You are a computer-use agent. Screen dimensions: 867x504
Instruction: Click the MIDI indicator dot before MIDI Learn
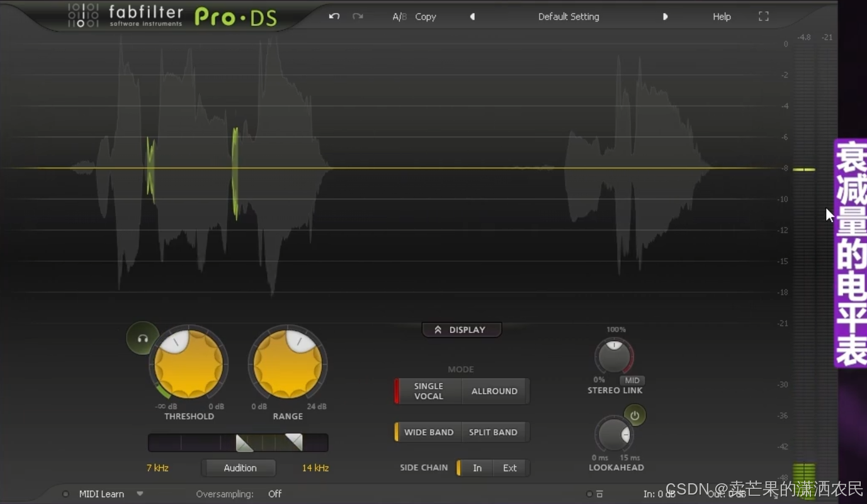65,494
